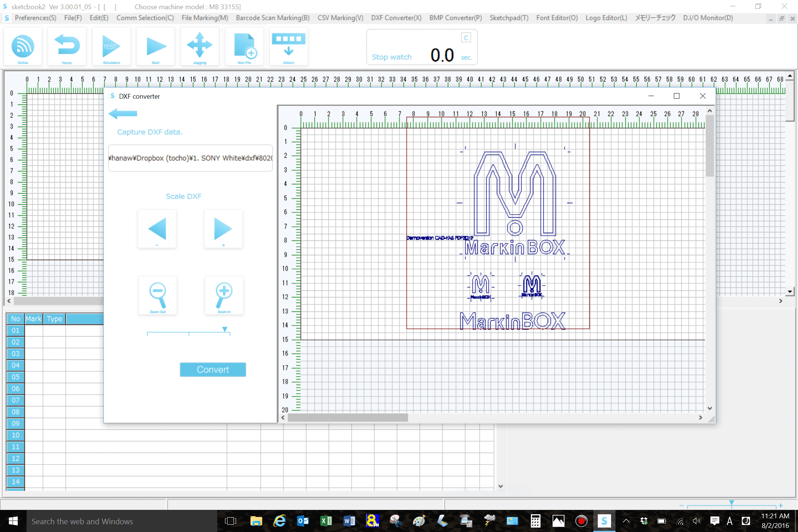Open File Marking(M) menu

(x=205, y=18)
